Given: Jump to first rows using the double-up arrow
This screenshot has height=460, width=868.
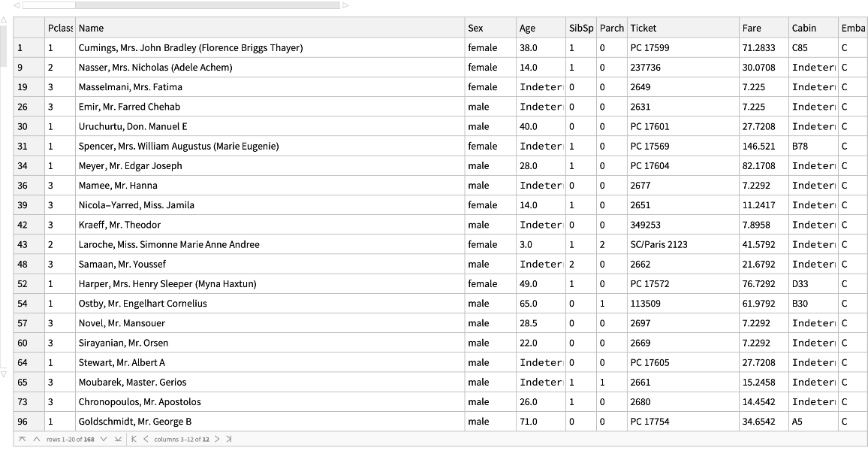Looking at the screenshot, I should [23, 439].
